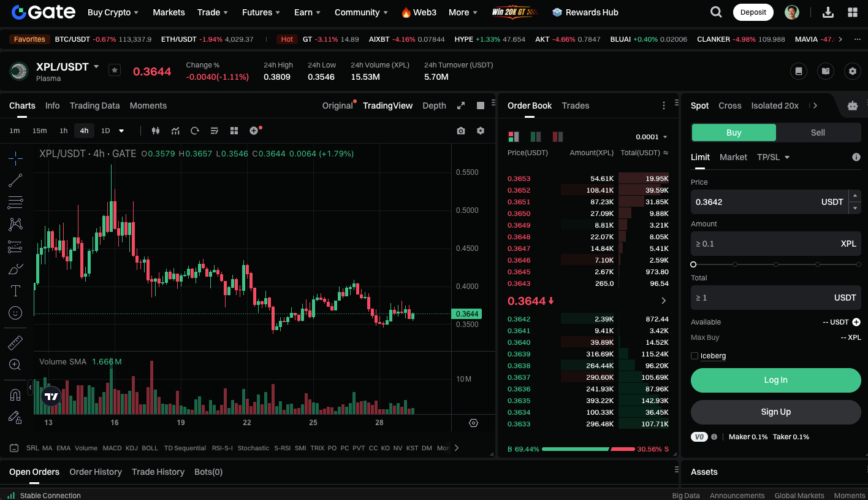The image size is (868, 500).
Task: Click the chart screenshot camera icon
Action: [x=461, y=131]
